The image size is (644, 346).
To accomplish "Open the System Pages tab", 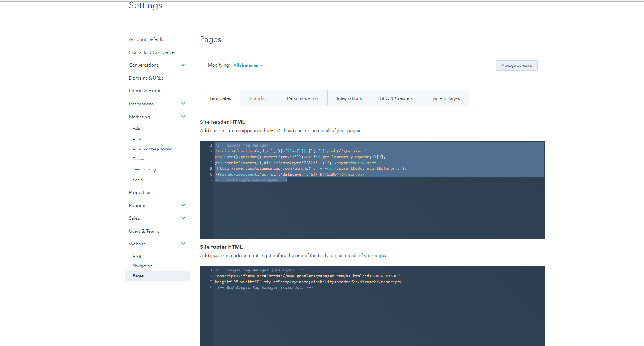I will tap(445, 98).
